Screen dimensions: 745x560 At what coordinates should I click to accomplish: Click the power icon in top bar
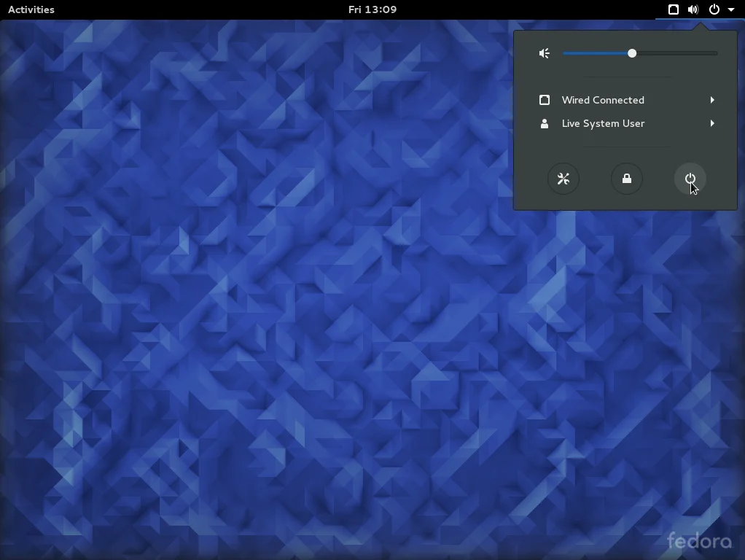click(x=714, y=9)
